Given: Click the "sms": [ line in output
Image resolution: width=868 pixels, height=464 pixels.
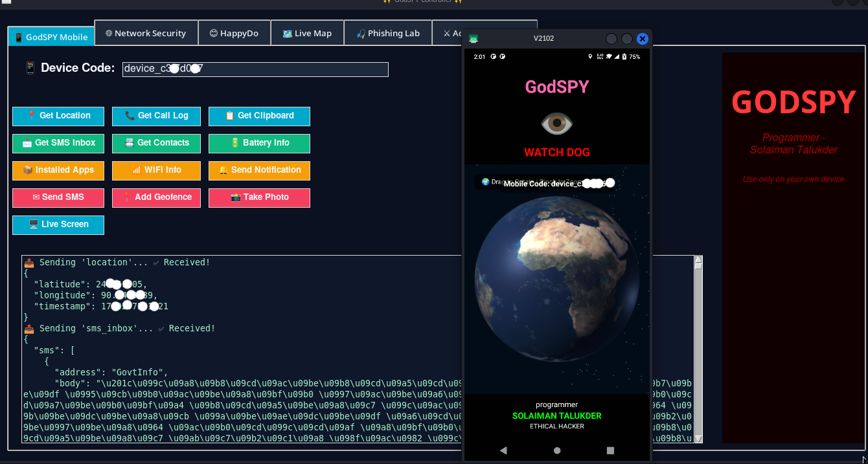Looking at the screenshot, I should pyautogui.click(x=54, y=351).
